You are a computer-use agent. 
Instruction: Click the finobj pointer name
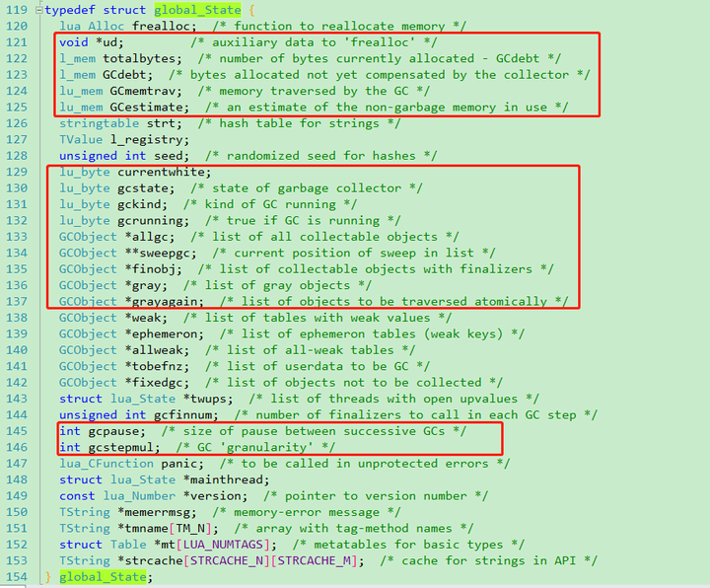click(x=154, y=269)
